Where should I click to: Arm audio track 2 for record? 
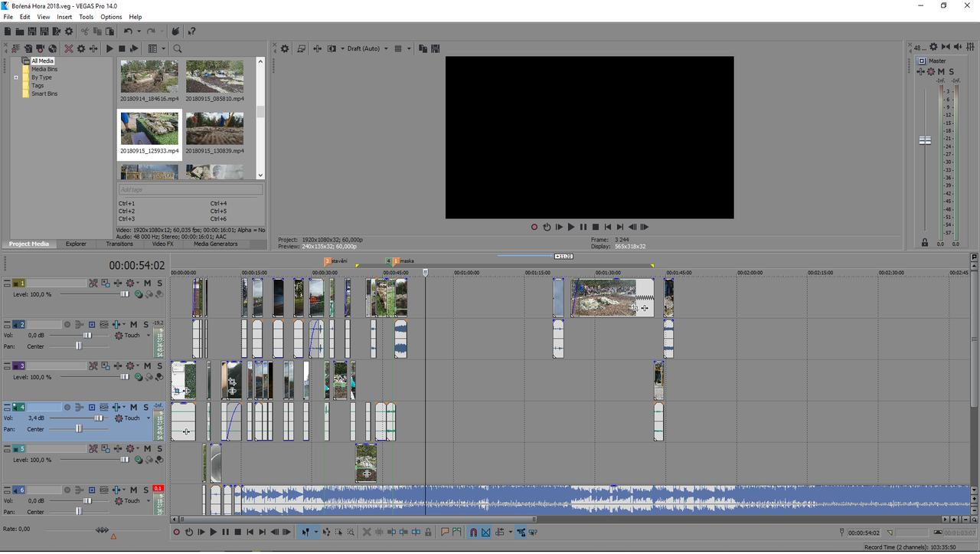[67, 324]
